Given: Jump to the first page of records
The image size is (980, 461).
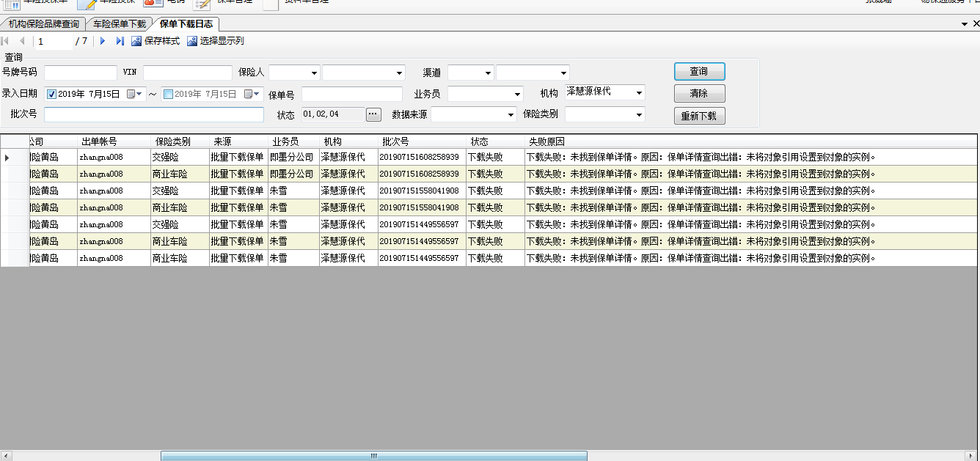Looking at the screenshot, I should point(6,41).
